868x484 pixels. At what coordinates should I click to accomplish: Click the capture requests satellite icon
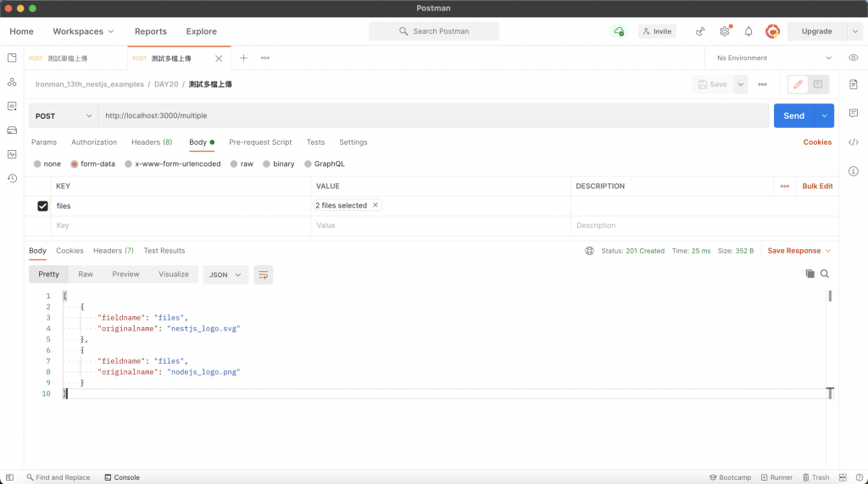tap(700, 31)
